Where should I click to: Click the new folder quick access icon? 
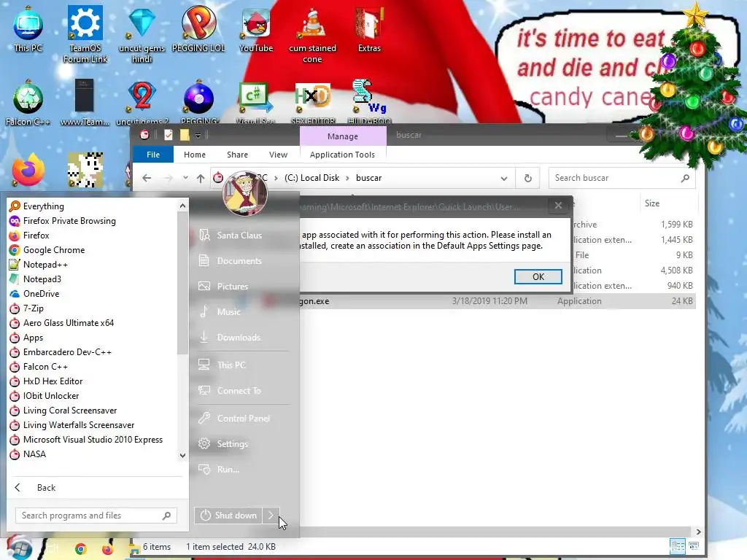[x=185, y=135]
